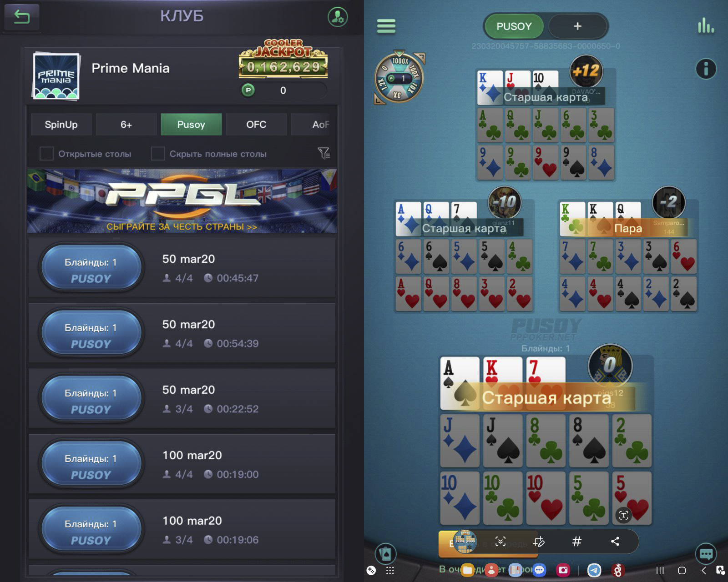728x582 pixels.
Task: Switch to the SpinUp tab
Action: point(61,125)
